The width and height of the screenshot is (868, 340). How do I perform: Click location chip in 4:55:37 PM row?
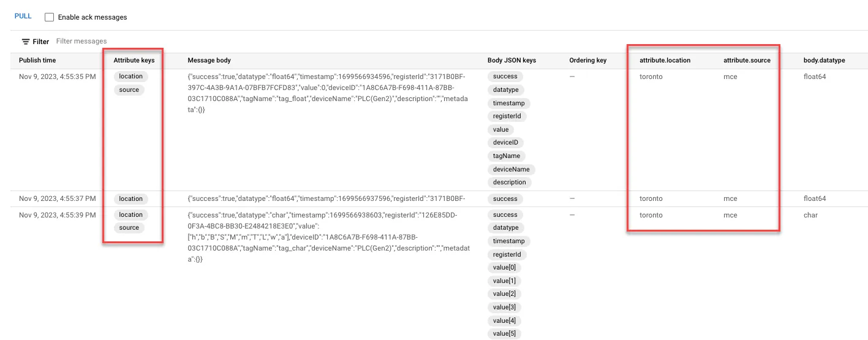click(130, 198)
